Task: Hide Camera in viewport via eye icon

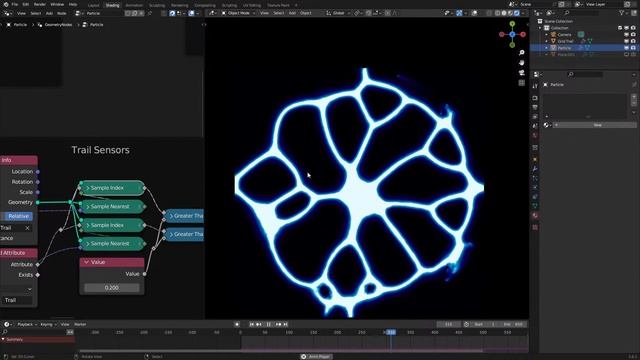Action: [627, 35]
